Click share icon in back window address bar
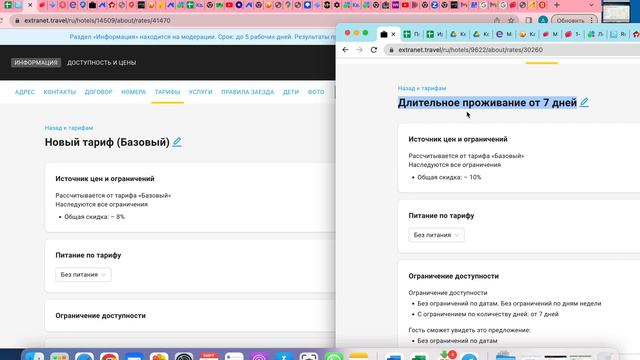640x360 pixels. (x=497, y=20)
